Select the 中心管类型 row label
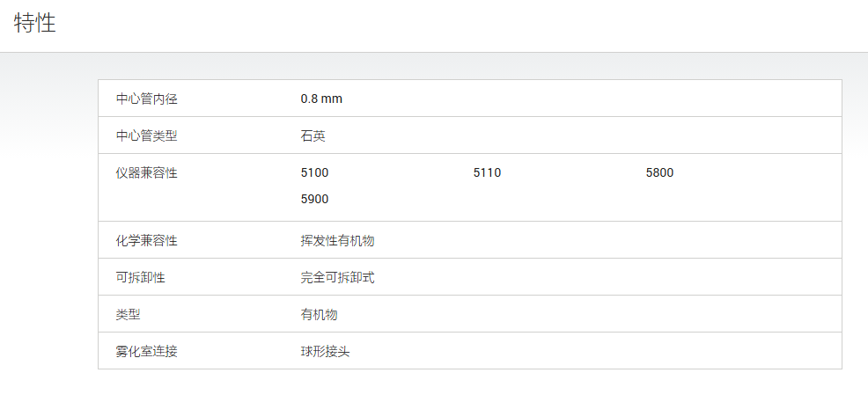 click(147, 136)
